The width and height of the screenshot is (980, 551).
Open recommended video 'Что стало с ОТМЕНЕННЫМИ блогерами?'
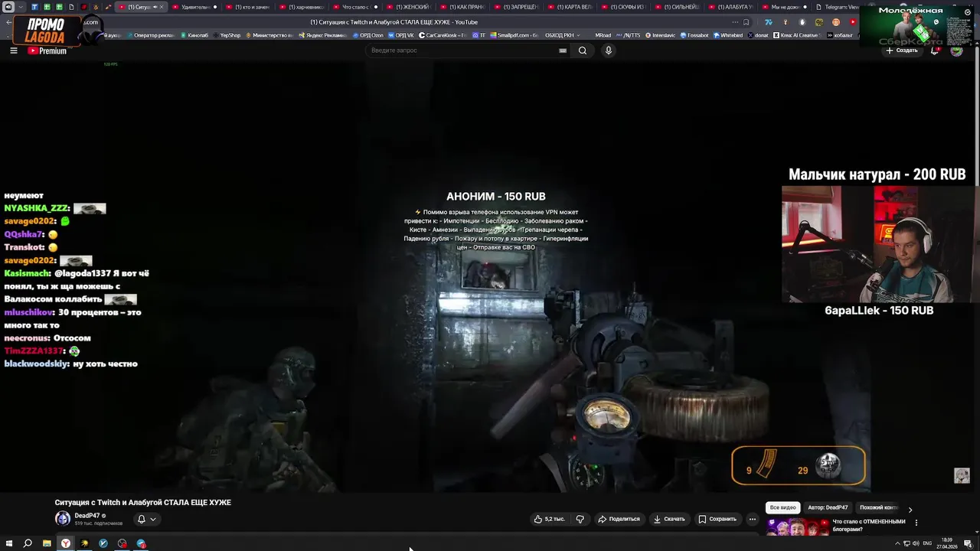coord(869,525)
